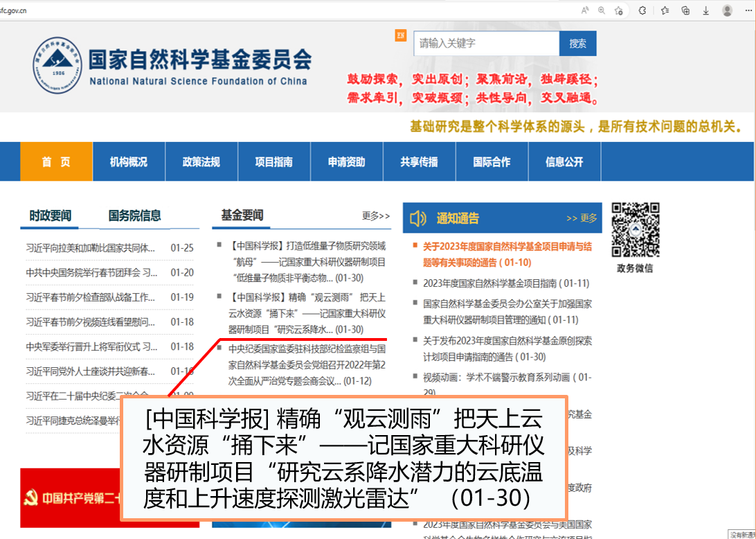
Task: Open the browser Extensions puzzle icon
Action: pos(642,10)
